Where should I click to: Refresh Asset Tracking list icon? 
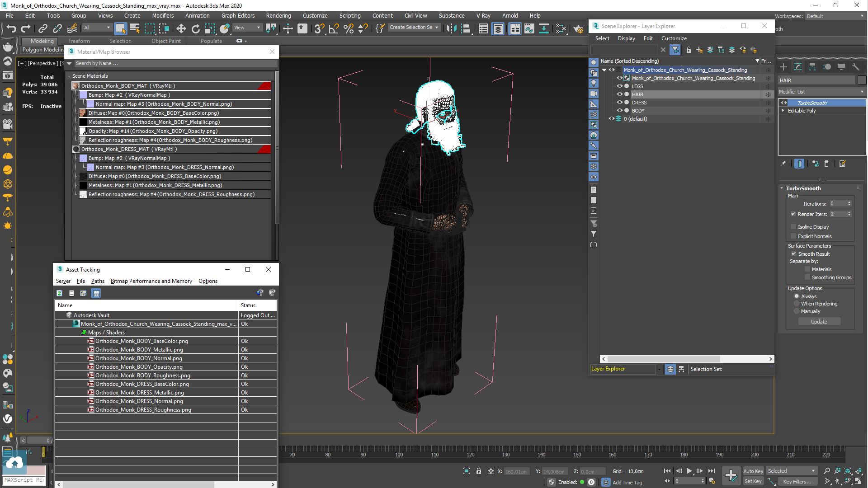point(59,293)
